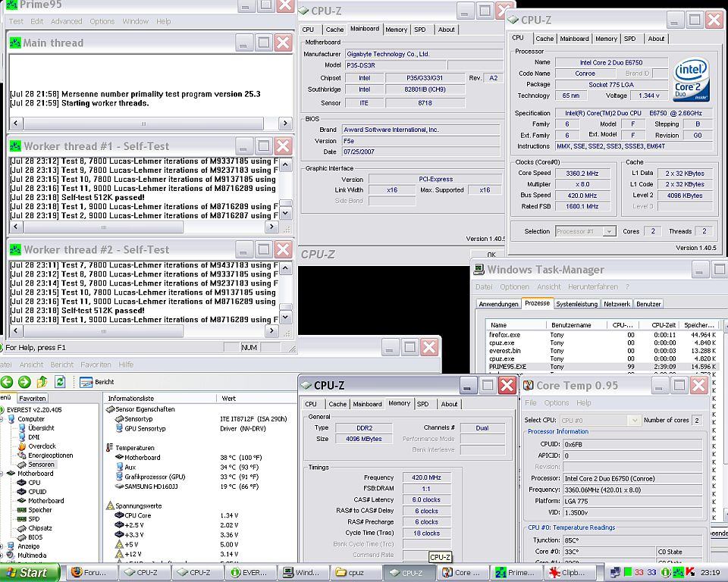Switch to Favoriten tab in EVEREST

pos(33,398)
